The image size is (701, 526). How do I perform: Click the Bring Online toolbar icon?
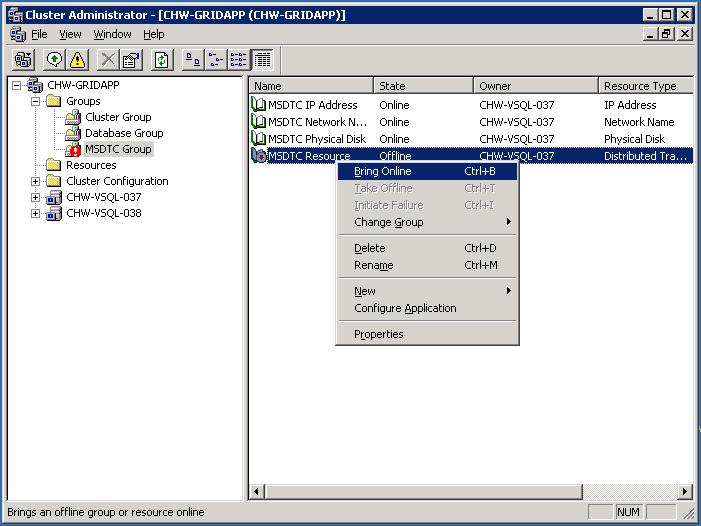pyautogui.click(x=55, y=59)
